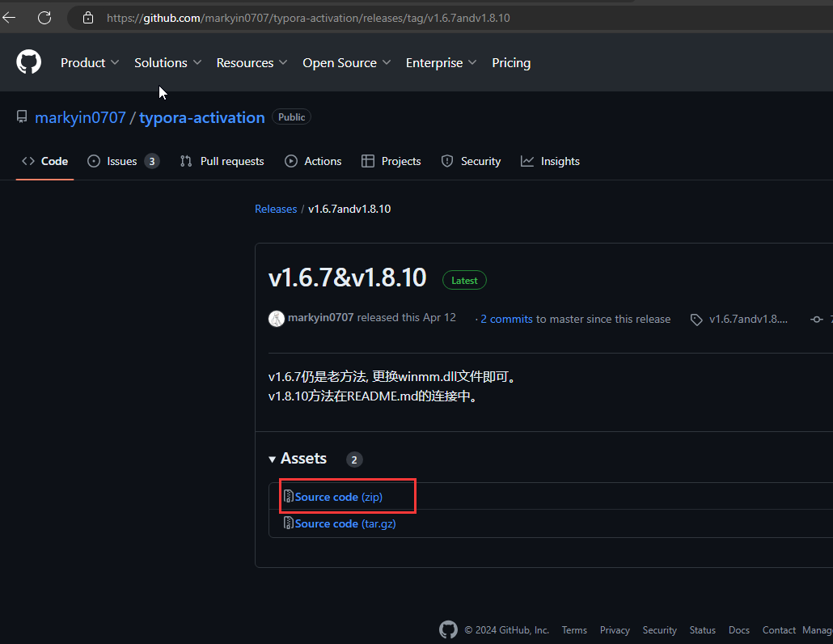Open the typora-activation repository link
Viewport: 833px width, 644px height.
[202, 117]
